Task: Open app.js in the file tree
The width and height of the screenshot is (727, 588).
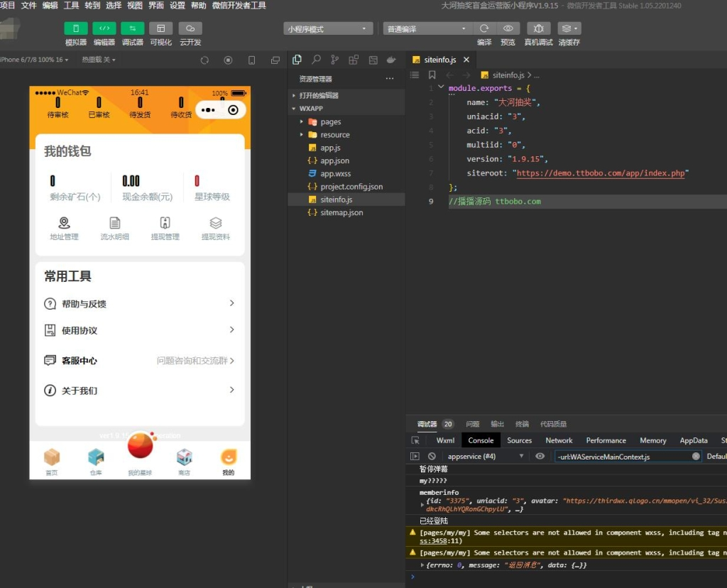Action: tap(346, 148)
